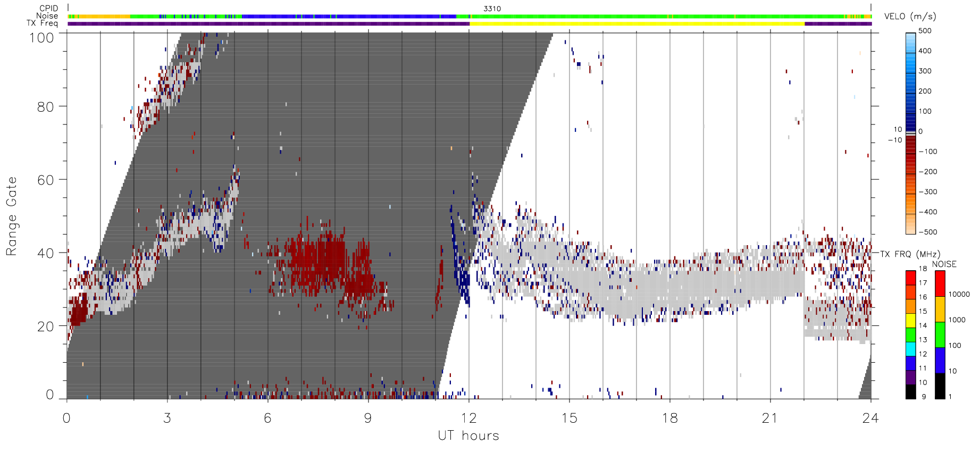Click the blue segment of the Noise bar
Viewport: 980px width, 452px height.
(x=349, y=16)
